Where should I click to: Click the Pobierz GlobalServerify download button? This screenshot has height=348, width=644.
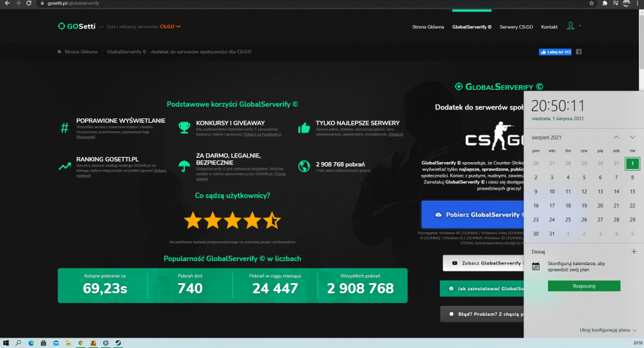472,215
